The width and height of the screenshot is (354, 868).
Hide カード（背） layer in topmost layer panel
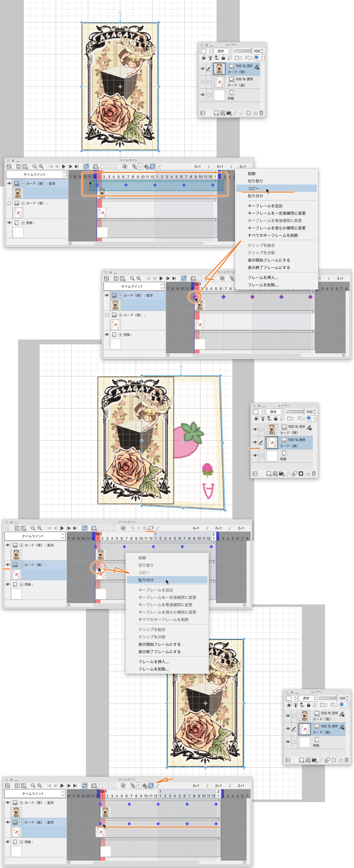203,69
